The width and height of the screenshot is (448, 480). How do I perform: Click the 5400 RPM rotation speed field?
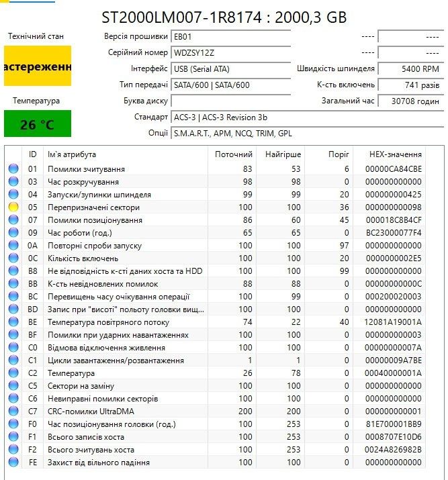410,69
